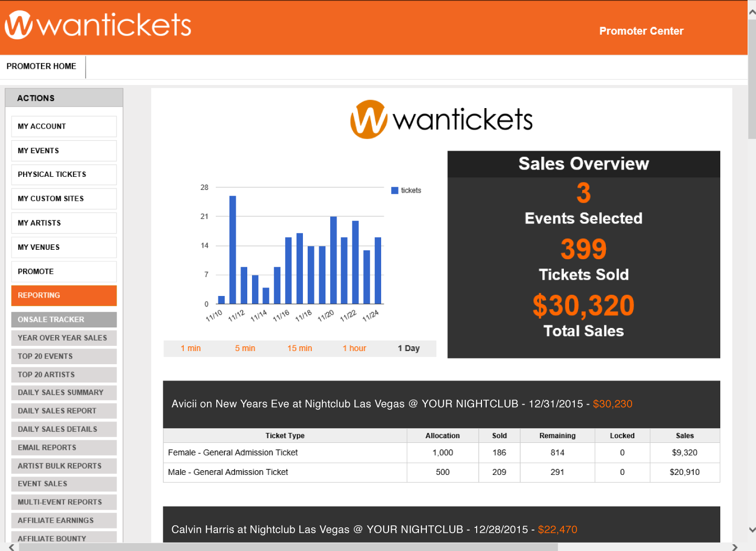Viewport: 756px width, 551px height.
Task: Click the scroll down arrow on the scrollbar
Action: click(x=752, y=530)
